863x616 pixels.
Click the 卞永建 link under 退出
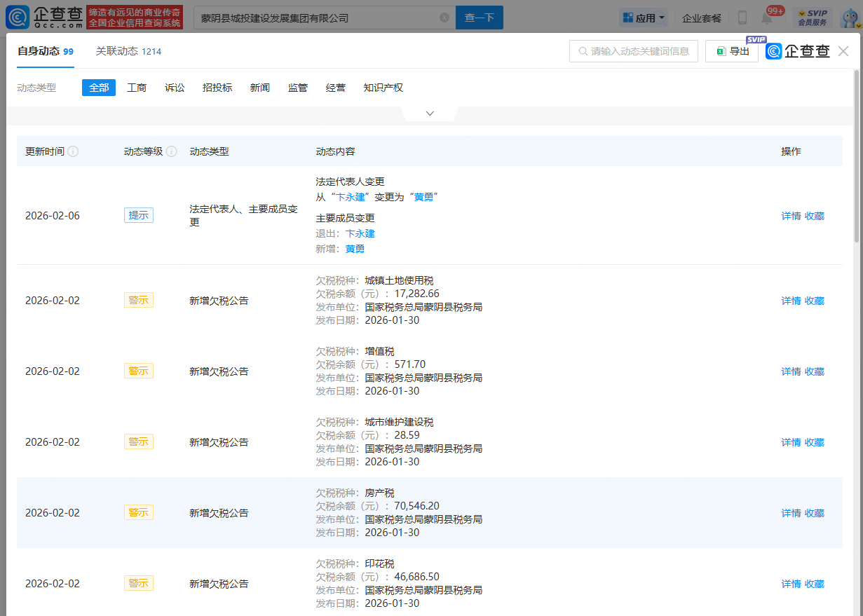click(360, 233)
